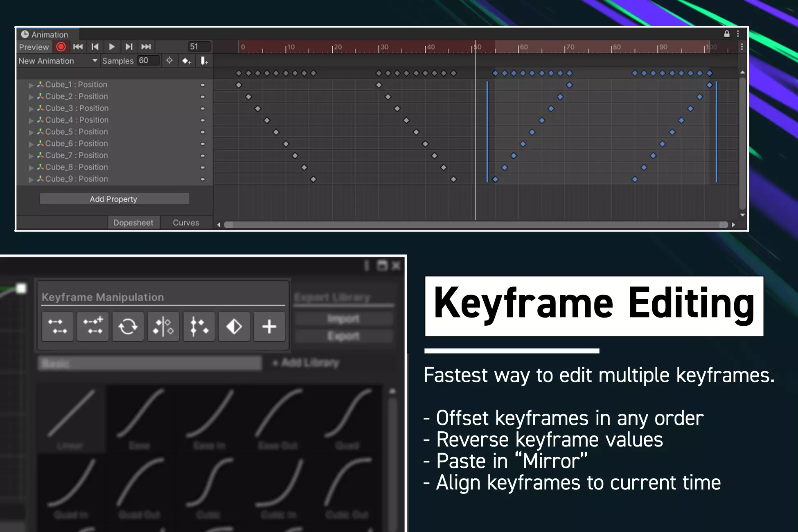Open the New Animation clip dropdown
The width and height of the screenshot is (798, 532).
pyautogui.click(x=58, y=61)
